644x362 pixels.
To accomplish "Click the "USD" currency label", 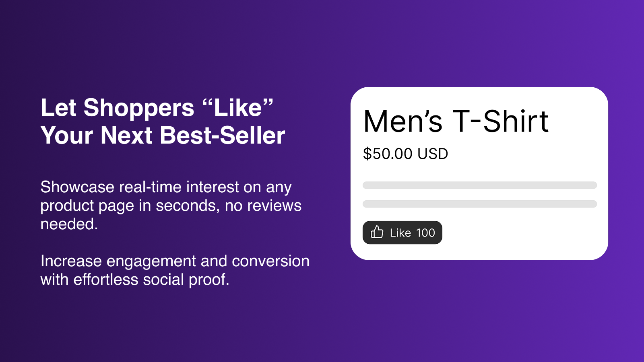I will [x=433, y=154].
